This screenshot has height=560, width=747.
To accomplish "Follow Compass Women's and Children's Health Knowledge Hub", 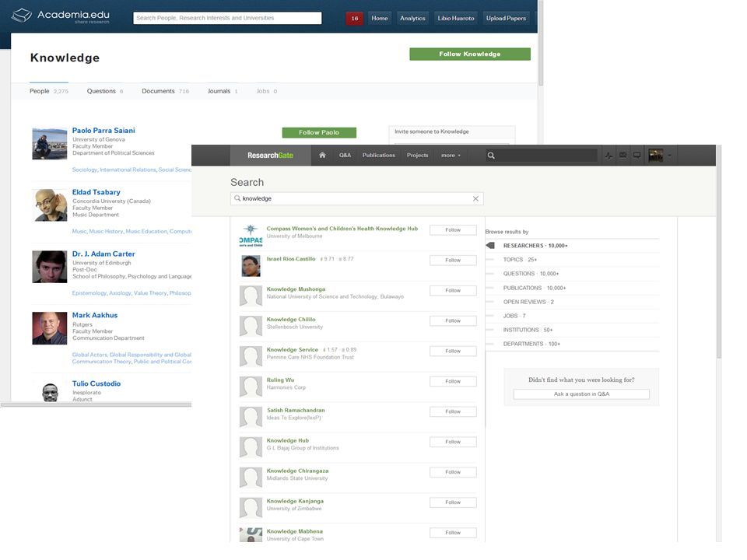I will click(453, 230).
